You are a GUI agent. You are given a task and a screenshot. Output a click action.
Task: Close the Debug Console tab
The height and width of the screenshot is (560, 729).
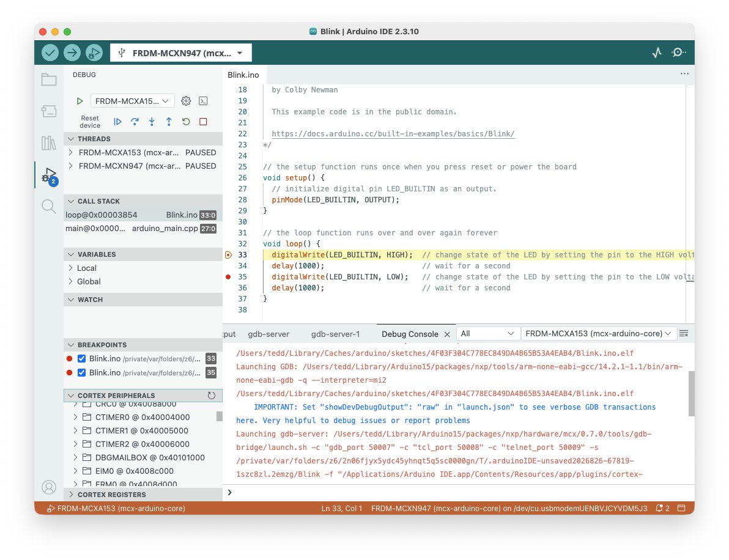click(x=447, y=334)
